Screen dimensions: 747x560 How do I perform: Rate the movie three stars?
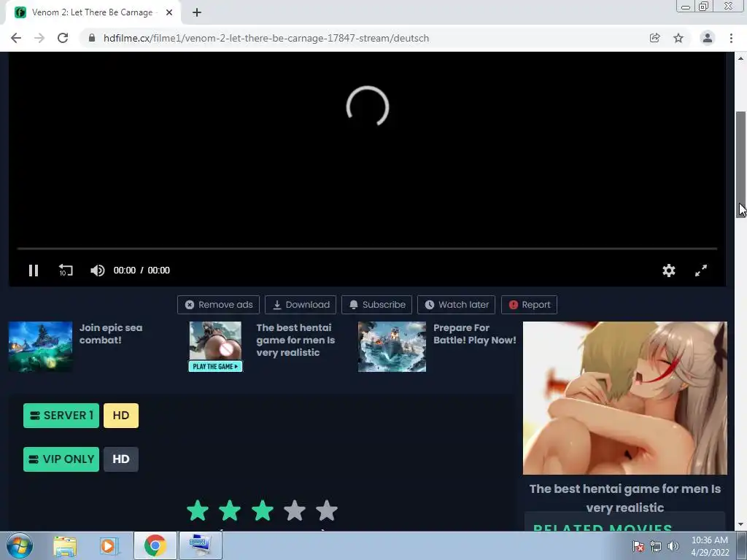click(x=263, y=510)
